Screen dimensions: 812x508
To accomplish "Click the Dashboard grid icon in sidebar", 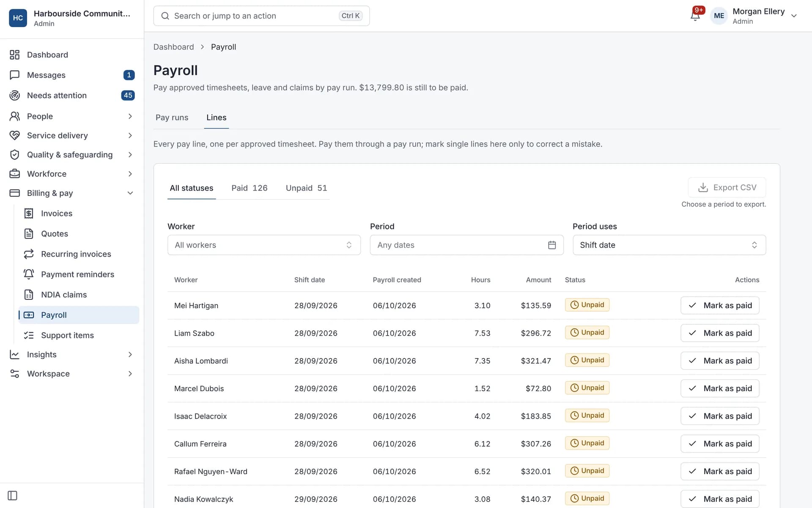I will click(x=15, y=55).
